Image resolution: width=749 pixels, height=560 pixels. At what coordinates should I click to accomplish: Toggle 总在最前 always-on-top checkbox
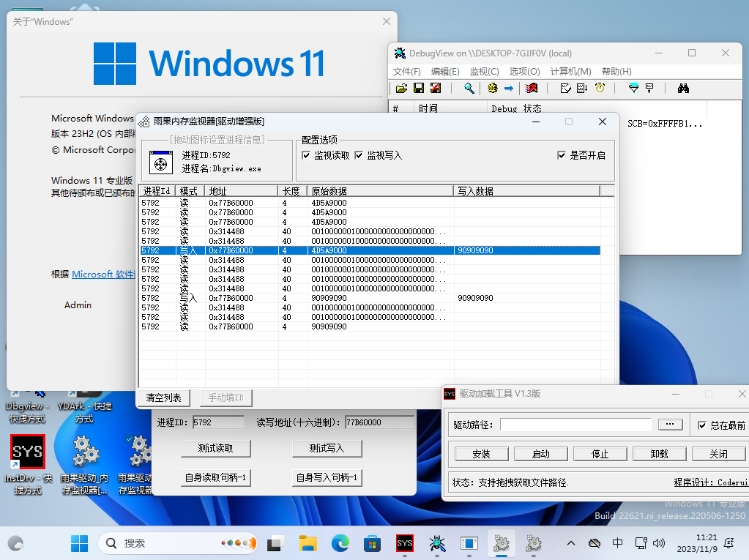[x=702, y=425]
